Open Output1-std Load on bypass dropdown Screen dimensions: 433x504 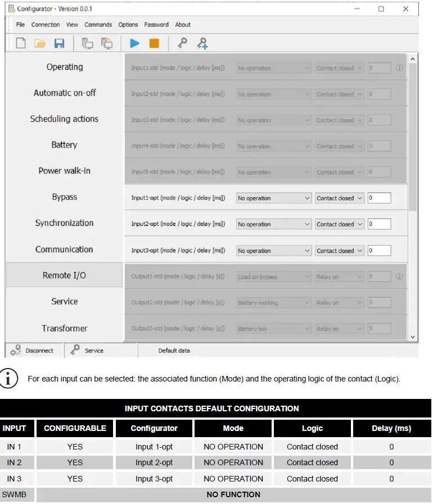pyautogui.click(x=274, y=276)
